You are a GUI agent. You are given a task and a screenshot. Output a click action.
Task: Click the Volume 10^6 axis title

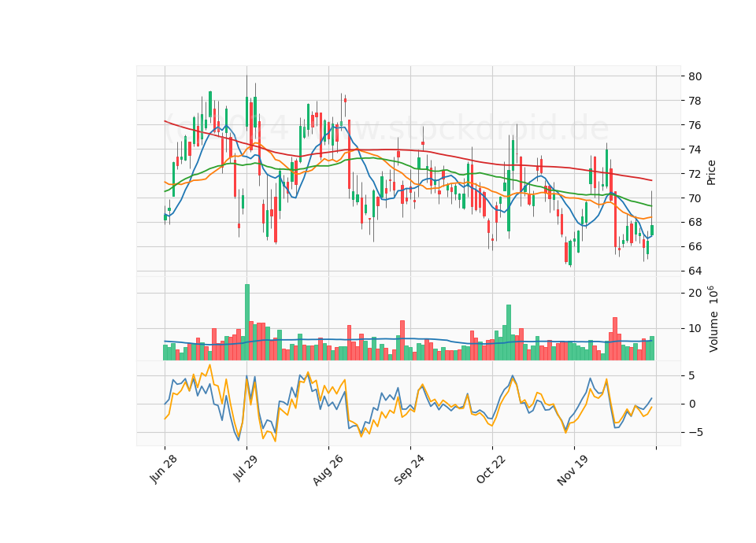coord(713,319)
